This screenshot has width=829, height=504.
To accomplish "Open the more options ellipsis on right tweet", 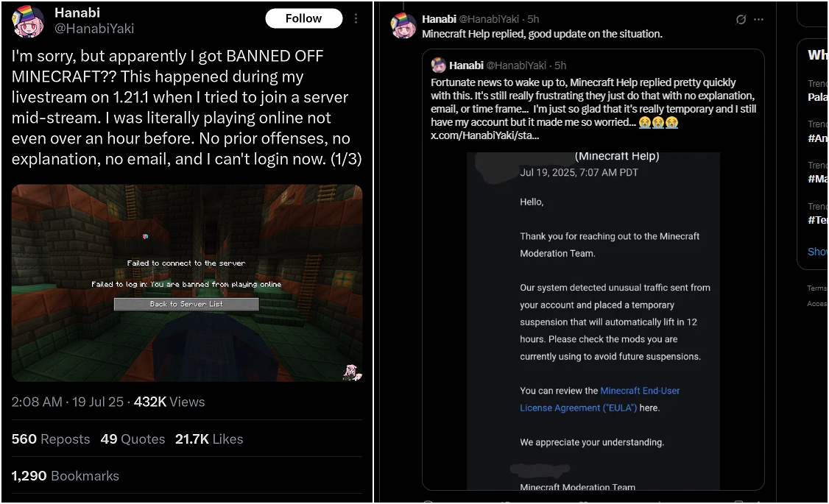I will click(758, 20).
